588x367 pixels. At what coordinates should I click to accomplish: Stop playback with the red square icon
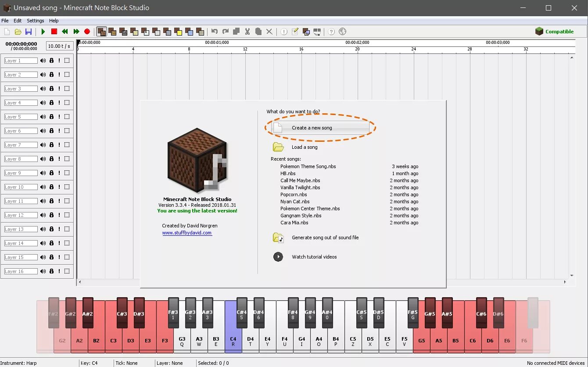[x=54, y=32]
